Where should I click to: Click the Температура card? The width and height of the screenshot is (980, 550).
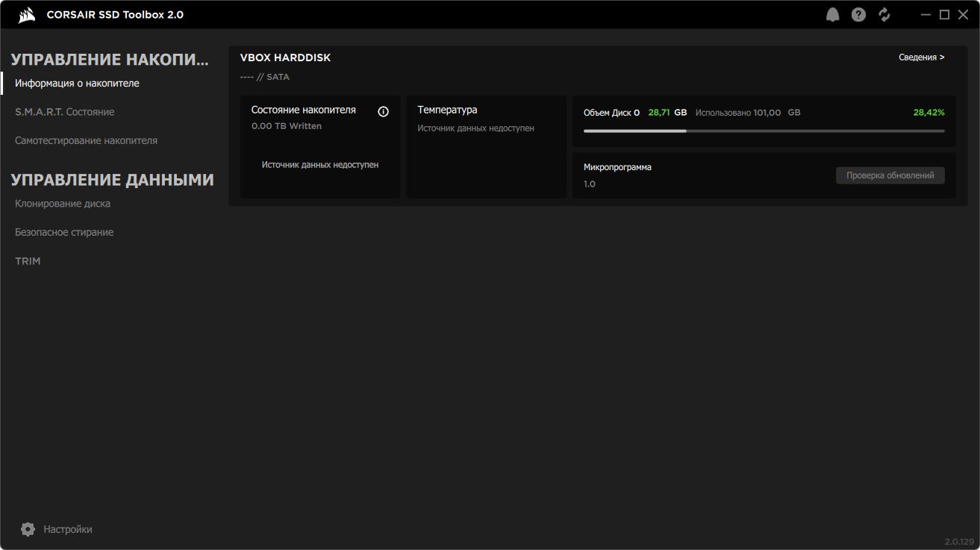point(486,147)
